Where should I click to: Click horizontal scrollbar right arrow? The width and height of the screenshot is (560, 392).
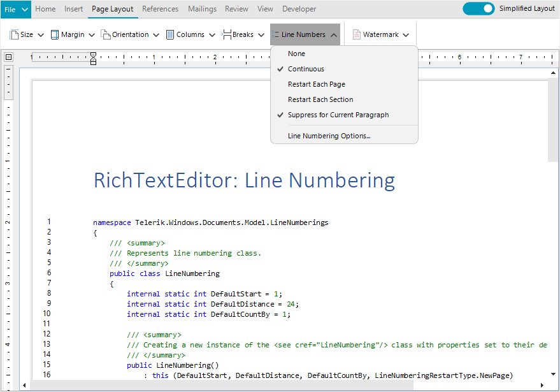542,385
